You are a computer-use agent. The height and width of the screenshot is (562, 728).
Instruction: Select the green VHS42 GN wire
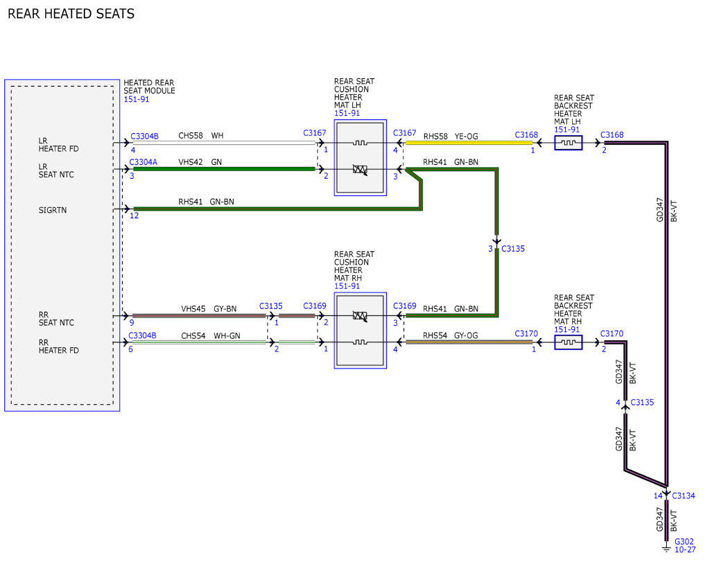pyautogui.click(x=224, y=169)
